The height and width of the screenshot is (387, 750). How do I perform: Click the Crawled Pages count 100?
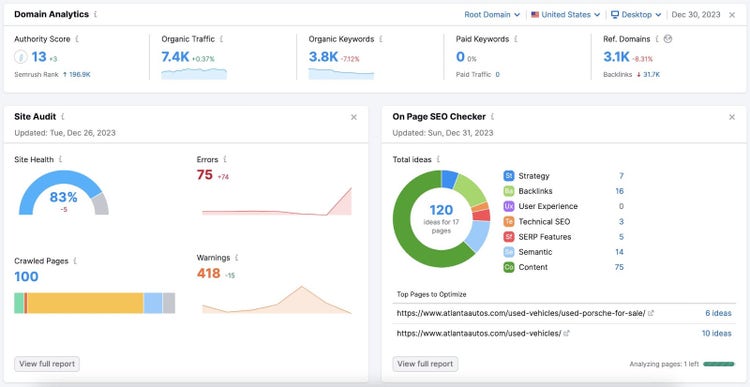tap(26, 277)
